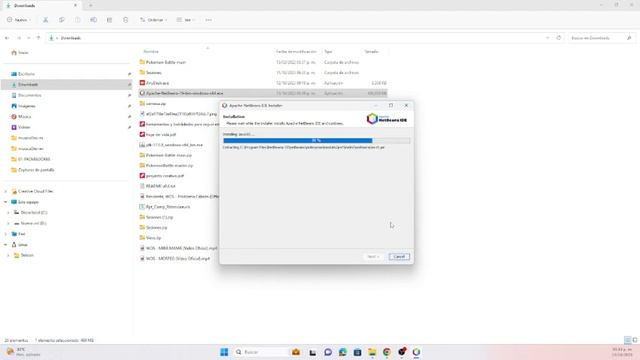Image resolution: width=640 pixels, height=360 pixels.
Task: Switch to details view in status bar
Action: pyautogui.click(x=627, y=340)
